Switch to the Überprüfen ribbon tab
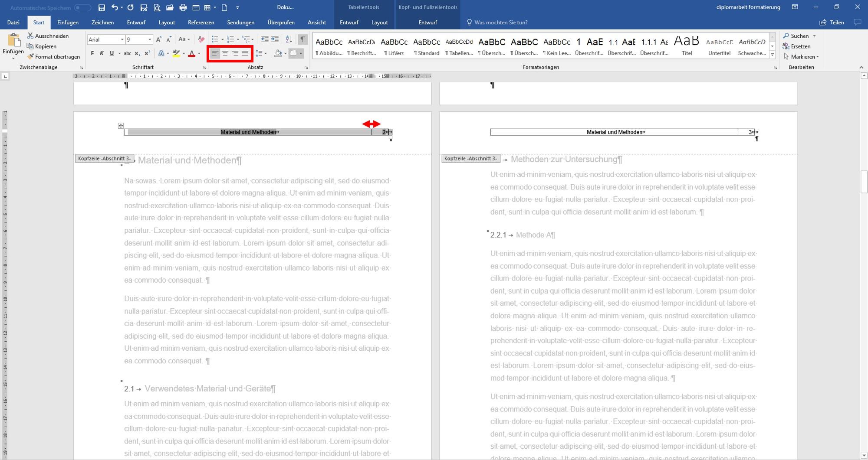Image resolution: width=868 pixels, height=460 pixels. [281, 23]
